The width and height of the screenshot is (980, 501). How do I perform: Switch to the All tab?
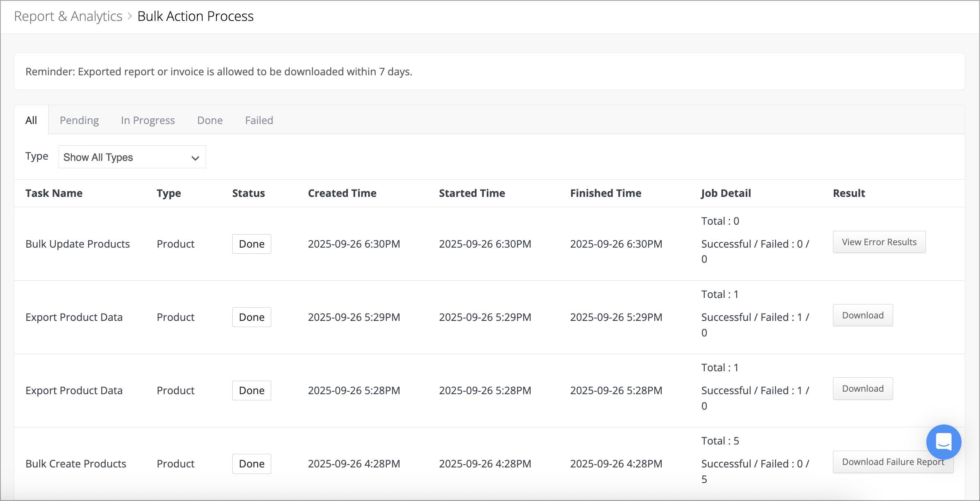click(31, 120)
